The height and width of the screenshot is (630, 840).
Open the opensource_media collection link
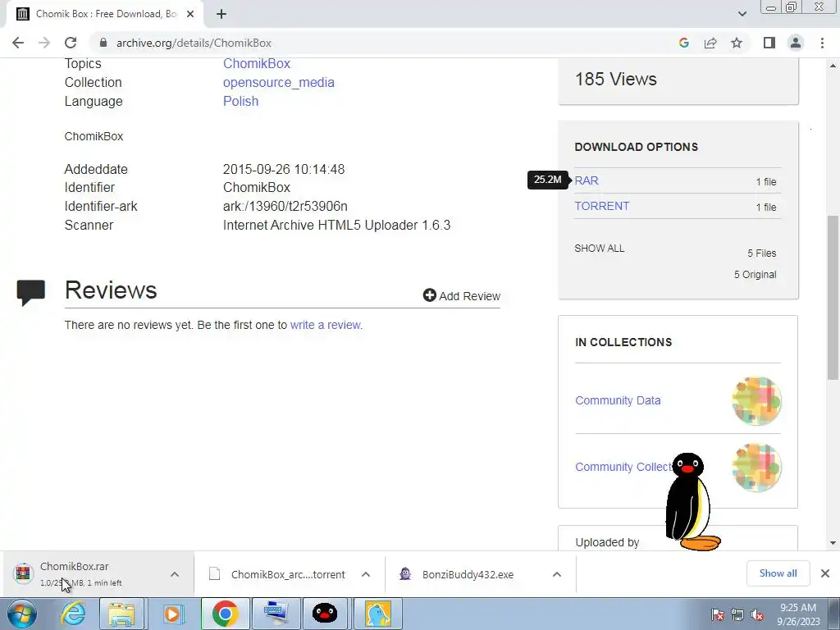279,83
